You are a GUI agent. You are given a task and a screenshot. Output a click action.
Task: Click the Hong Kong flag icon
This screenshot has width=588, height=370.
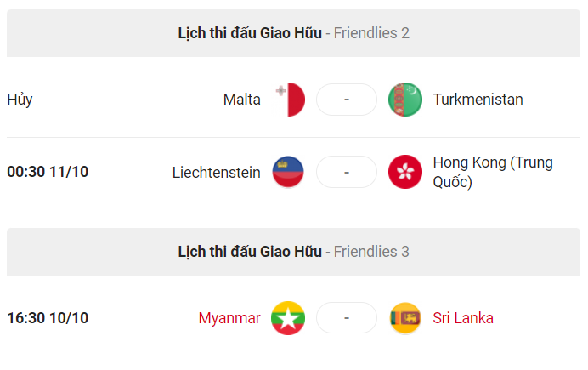(x=405, y=172)
